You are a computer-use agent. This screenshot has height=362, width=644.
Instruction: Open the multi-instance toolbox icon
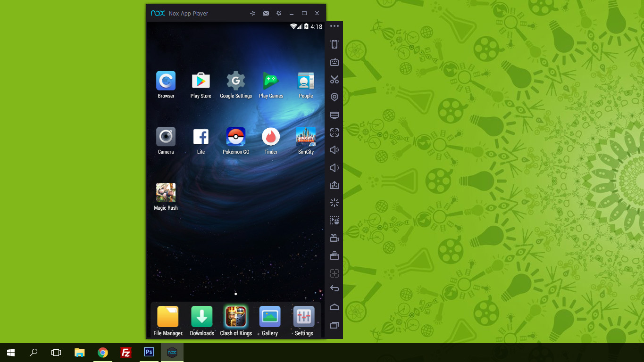click(335, 256)
